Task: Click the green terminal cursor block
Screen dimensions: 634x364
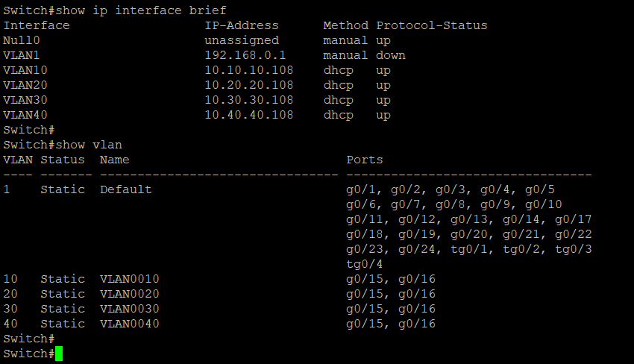Action: point(59,354)
